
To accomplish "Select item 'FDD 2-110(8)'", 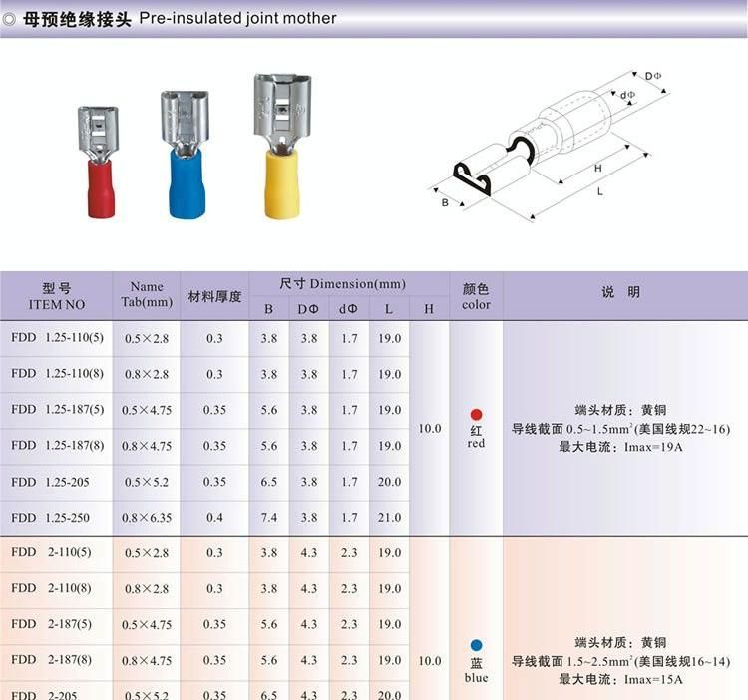I will point(51,588).
